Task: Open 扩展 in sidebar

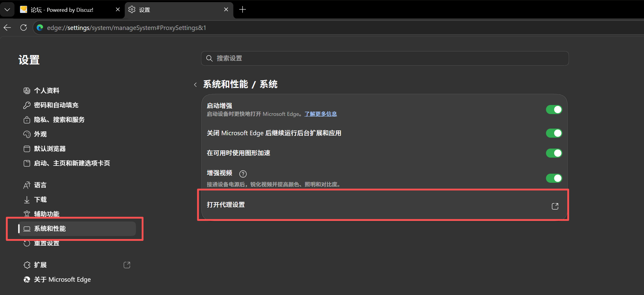Action: click(77, 265)
